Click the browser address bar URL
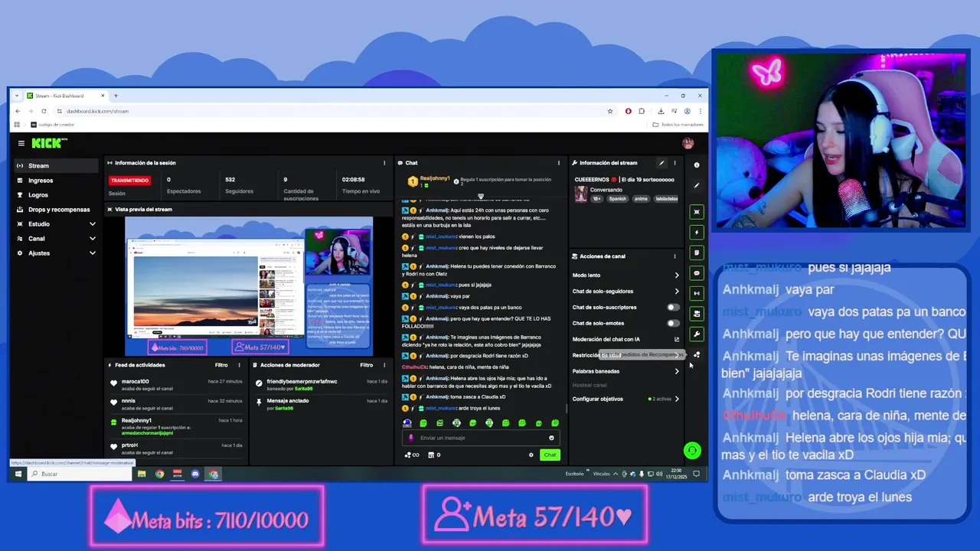The image size is (980, 551). [97, 111]
